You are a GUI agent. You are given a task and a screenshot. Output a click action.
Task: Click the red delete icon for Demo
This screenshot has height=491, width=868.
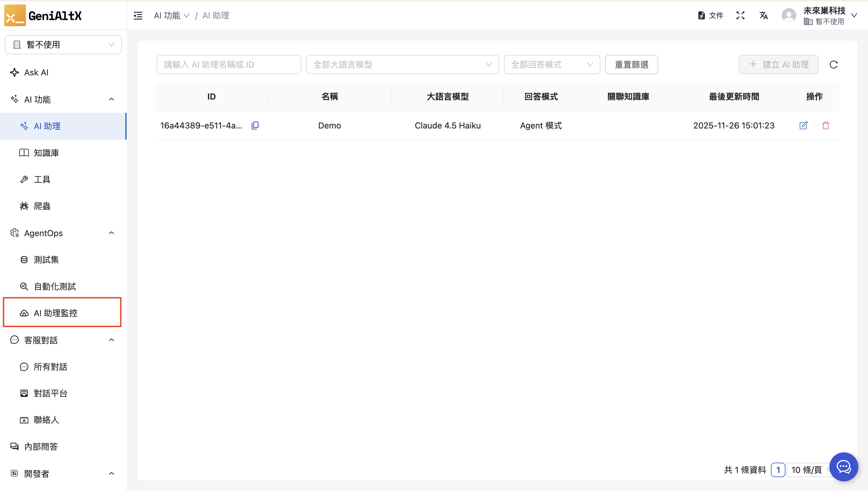826,125
